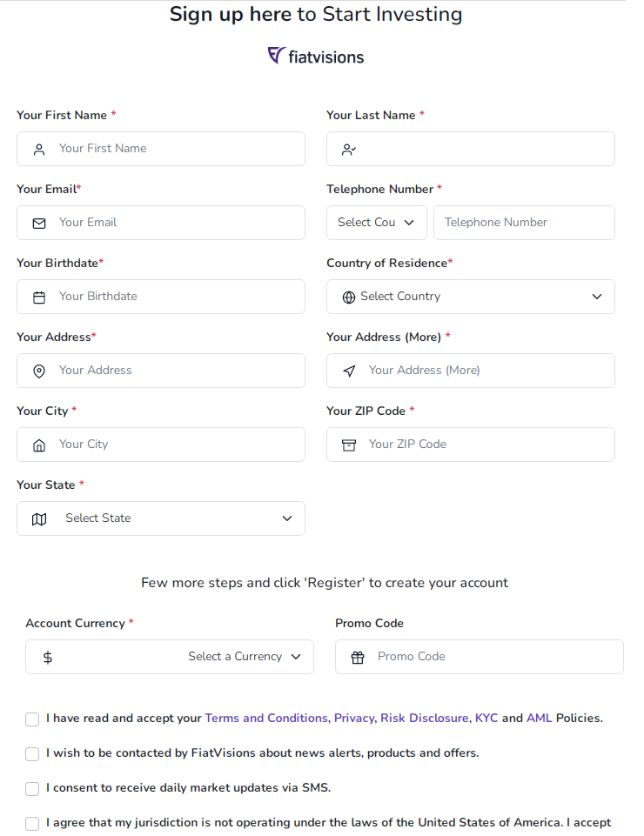Open the AML policy link

click(x=539, y=719)
